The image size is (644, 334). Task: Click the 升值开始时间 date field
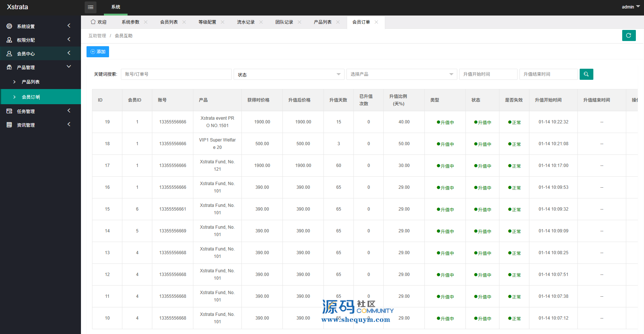pos(488,74)
